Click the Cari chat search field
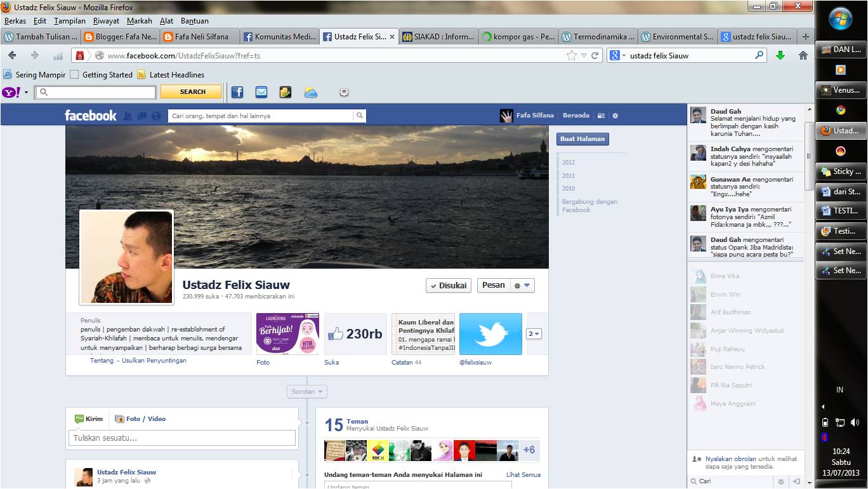 pos(731,481)
